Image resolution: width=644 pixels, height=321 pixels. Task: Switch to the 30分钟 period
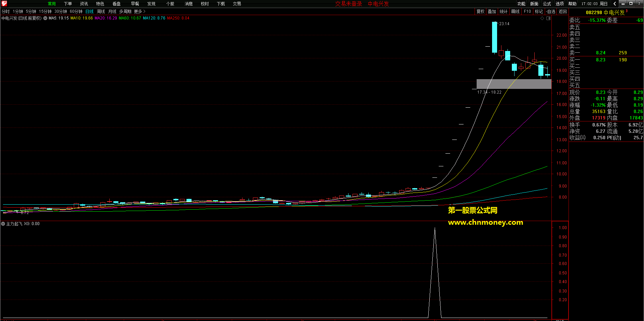point(61,11)
